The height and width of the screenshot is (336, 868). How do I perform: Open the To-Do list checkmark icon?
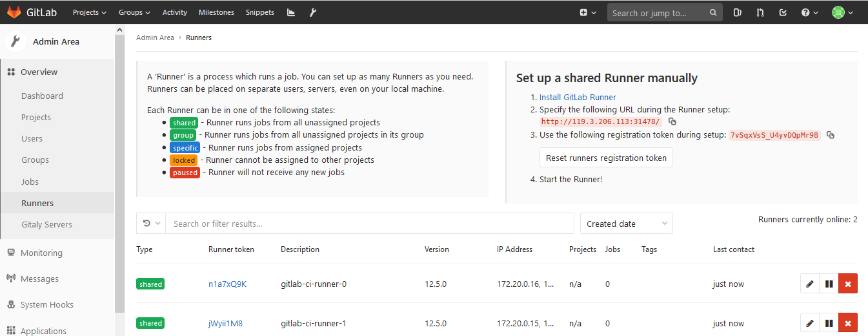[783, 12]
